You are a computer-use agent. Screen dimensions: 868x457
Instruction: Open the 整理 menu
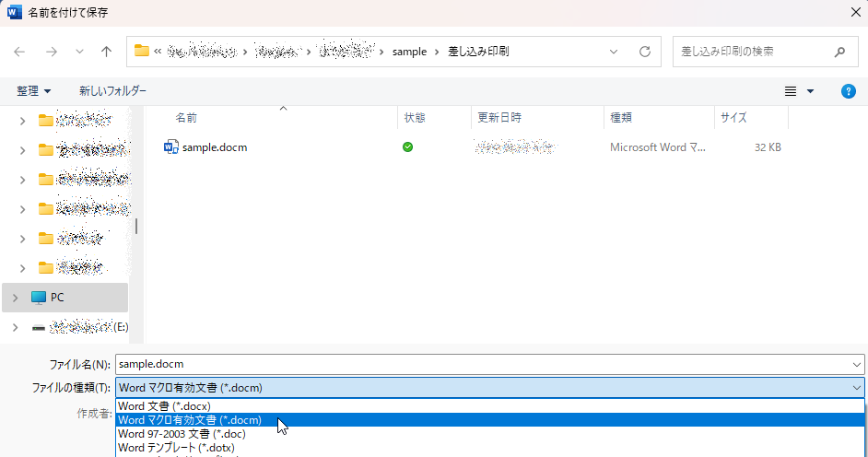tap(34, 90)
